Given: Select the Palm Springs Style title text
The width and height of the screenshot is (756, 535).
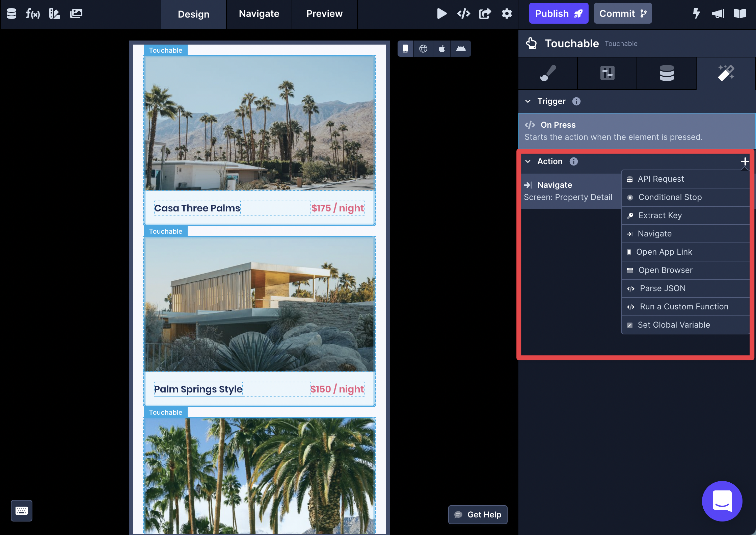Looking at the screenshot, I should point(198,389).
